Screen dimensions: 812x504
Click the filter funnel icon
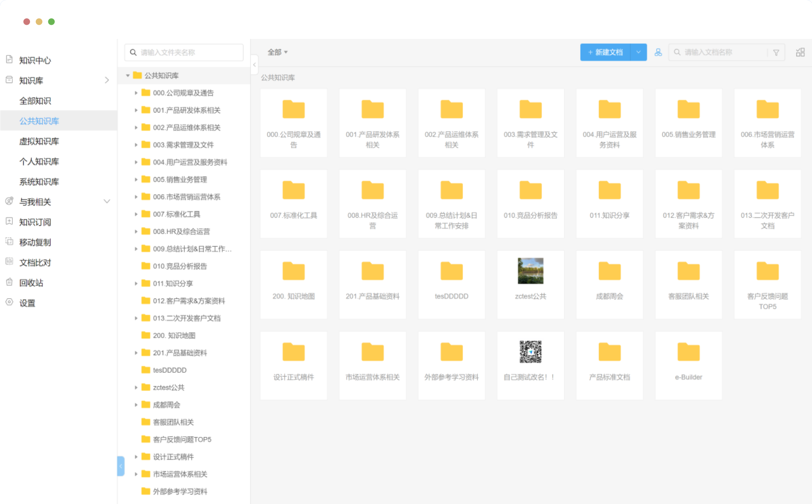pos(776,52)
